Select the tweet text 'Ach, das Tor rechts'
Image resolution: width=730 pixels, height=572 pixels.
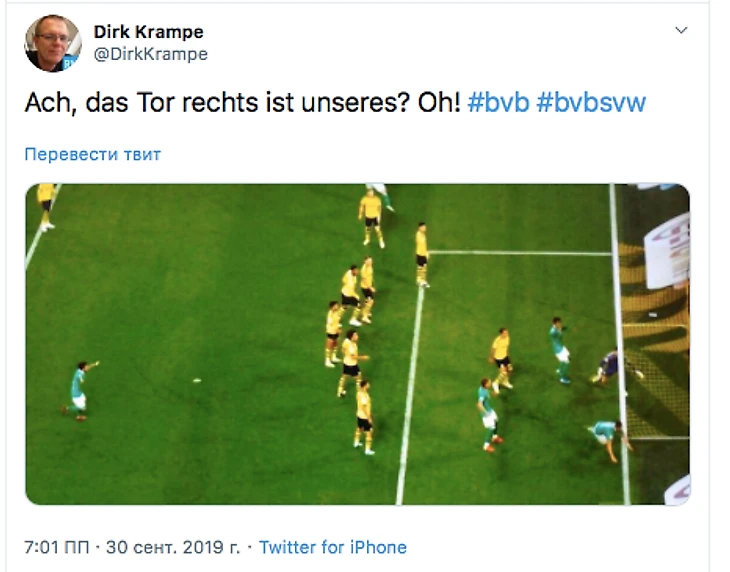[141, 103]
